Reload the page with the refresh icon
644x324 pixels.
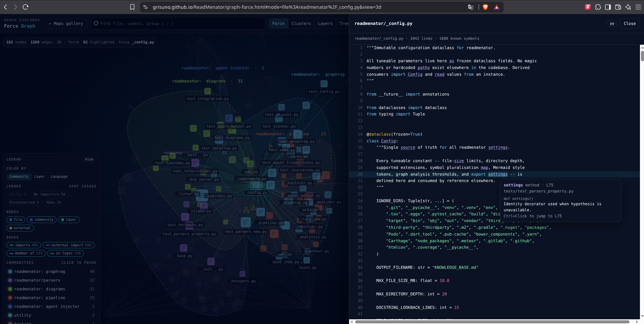pyautogui.click(x=26, y=7)
